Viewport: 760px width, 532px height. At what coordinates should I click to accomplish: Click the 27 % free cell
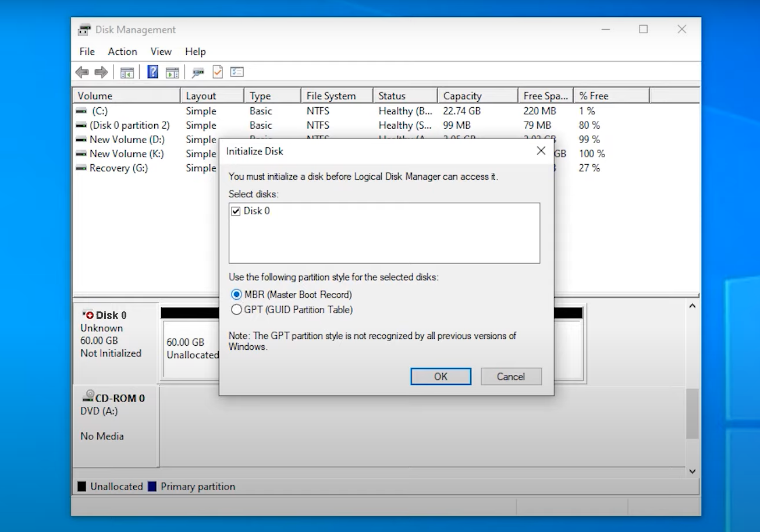tap(589, 168)
